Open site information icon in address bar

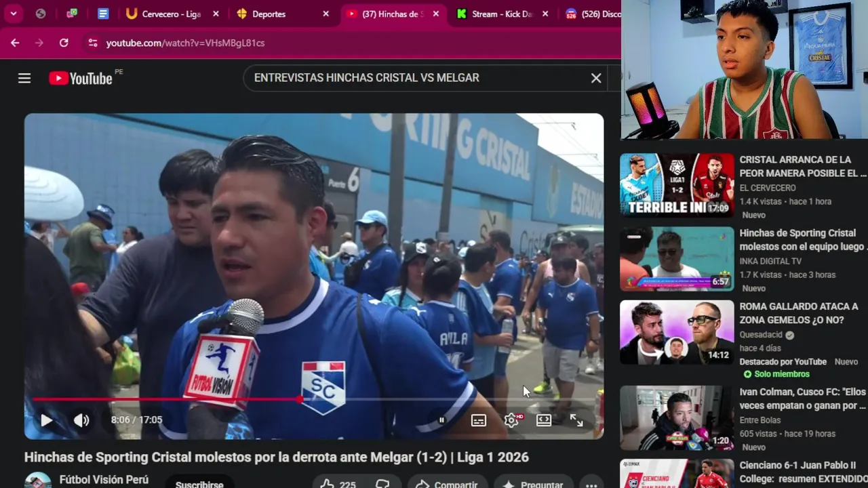93,43
